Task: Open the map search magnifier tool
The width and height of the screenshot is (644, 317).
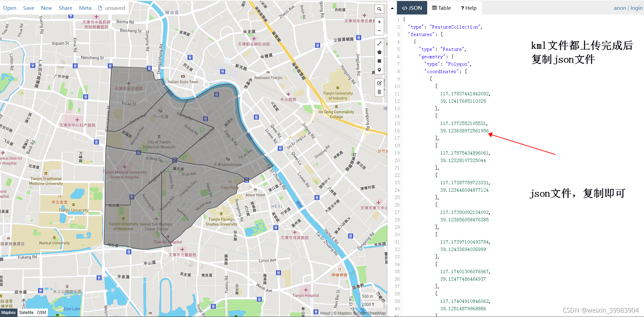Action: 379,9
